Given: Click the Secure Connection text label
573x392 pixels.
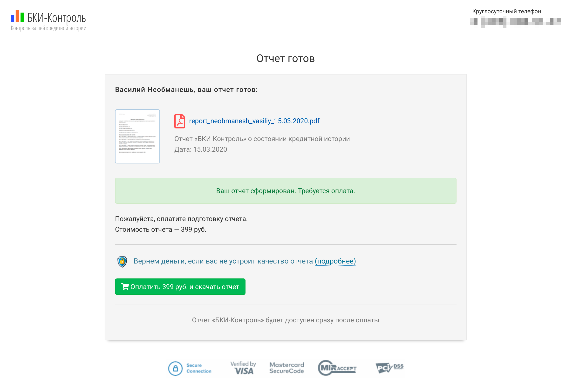Looking at the screenshot, I should pos(199,368).
